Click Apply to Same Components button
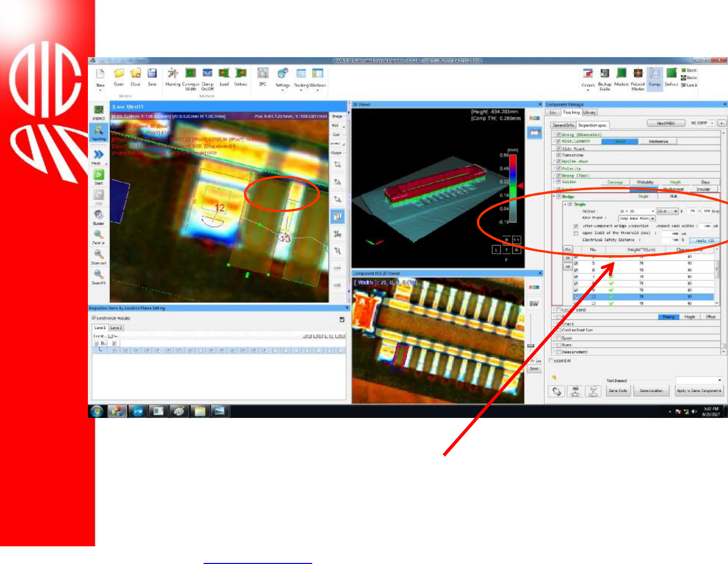The image size is (728, 564). [700, 391]
